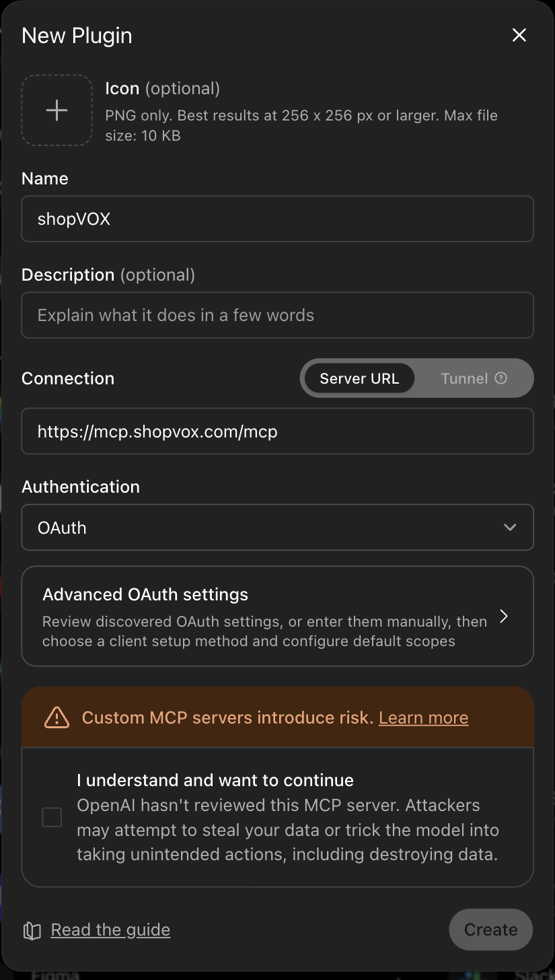
Task: Open the Learn more link
Action: [x=423, y=717]
